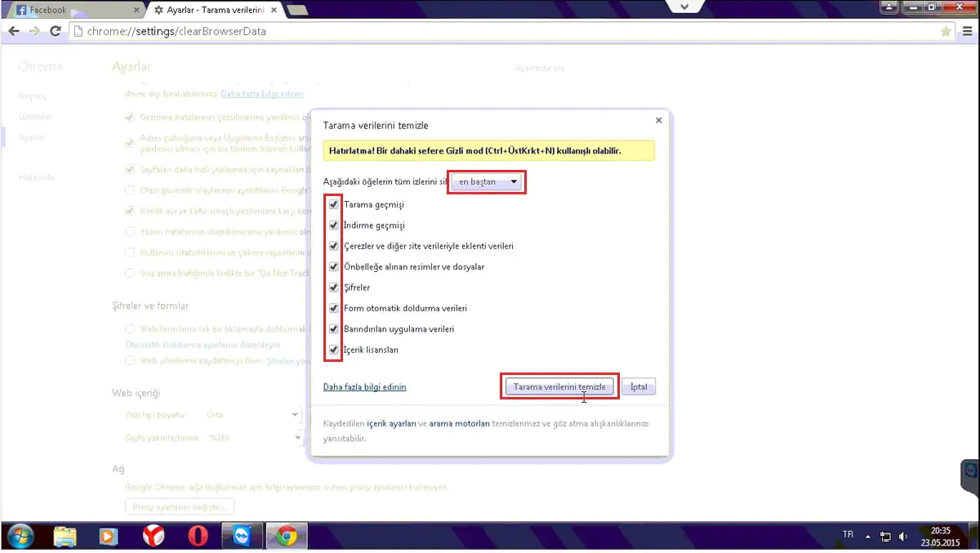Open Yandex Browser from the taskbar

[x=154, y=537]
